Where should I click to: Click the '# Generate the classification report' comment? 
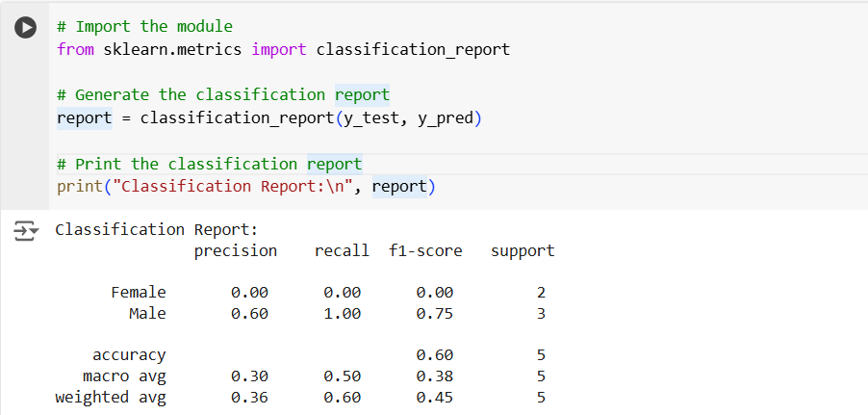click(222, 94)
